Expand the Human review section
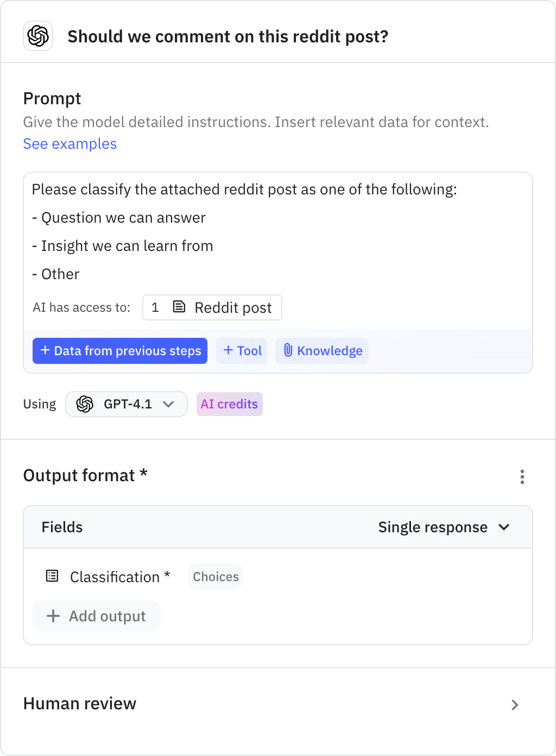556x756 pixels. point(514,704)
